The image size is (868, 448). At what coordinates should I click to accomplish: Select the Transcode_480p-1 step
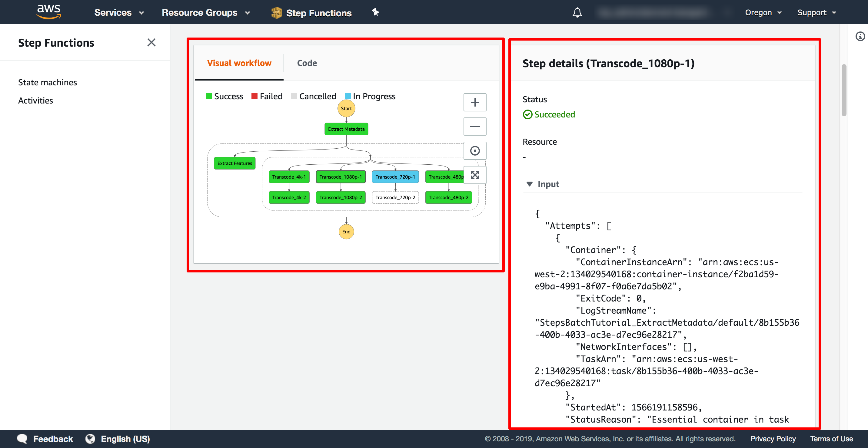coord(444,177)
